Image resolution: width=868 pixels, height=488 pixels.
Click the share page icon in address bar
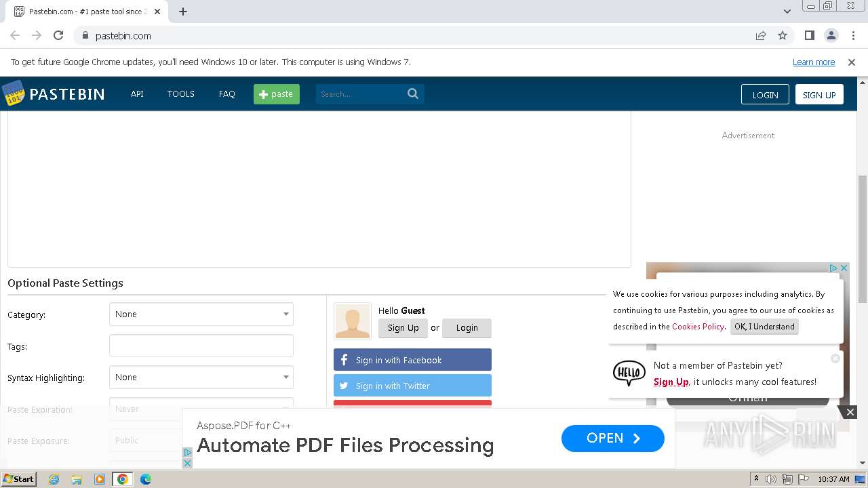click(x=761, y=35)
